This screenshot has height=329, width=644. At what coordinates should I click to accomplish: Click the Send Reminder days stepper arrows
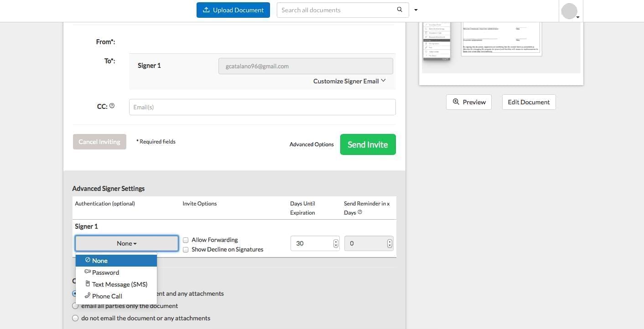[390, 243]
